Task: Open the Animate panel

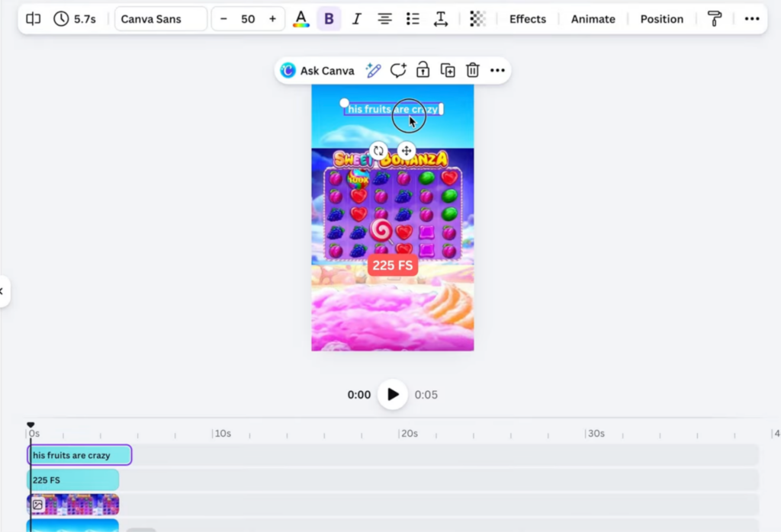Action: click(x=593, y=19)
